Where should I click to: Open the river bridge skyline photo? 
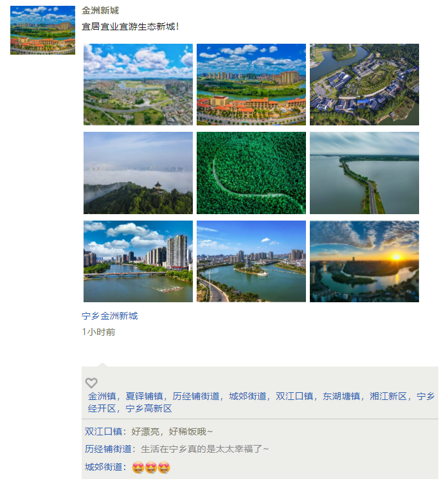tap(138, 261)
